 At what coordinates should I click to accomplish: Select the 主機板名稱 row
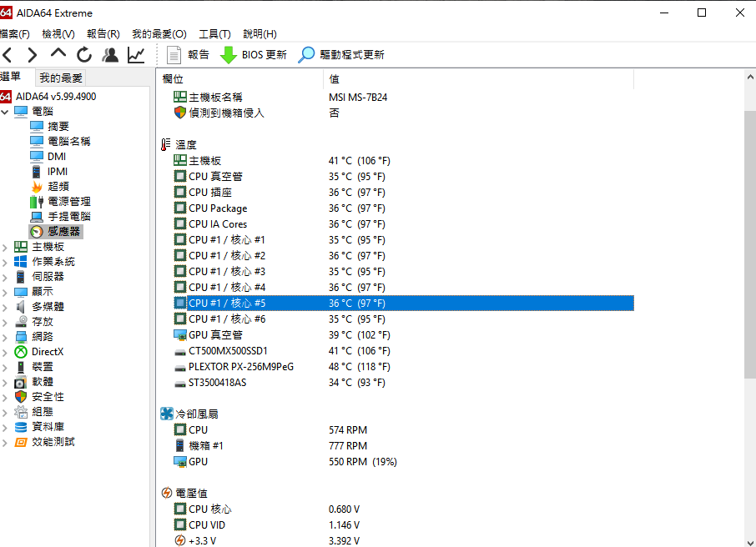(x=403, y=98)
